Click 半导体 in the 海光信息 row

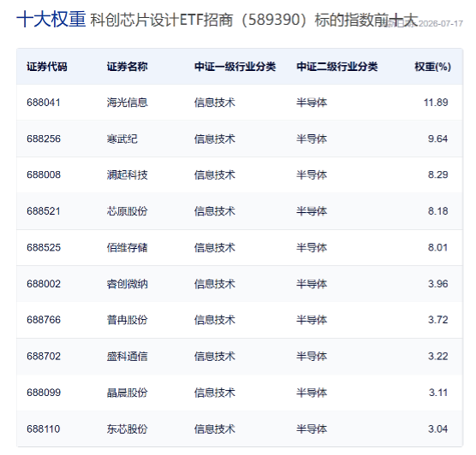pos(312,103)
